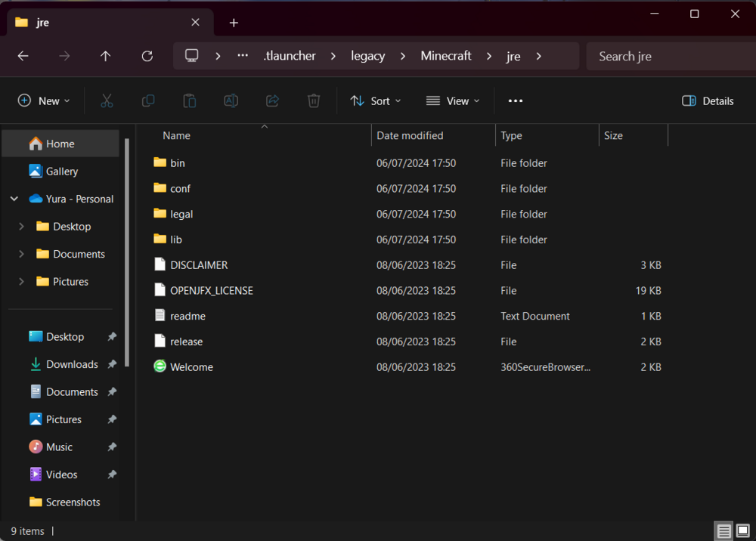Expand chevron after jre in address bar
This screenshot has height=541, width=756.
point(538,56)
